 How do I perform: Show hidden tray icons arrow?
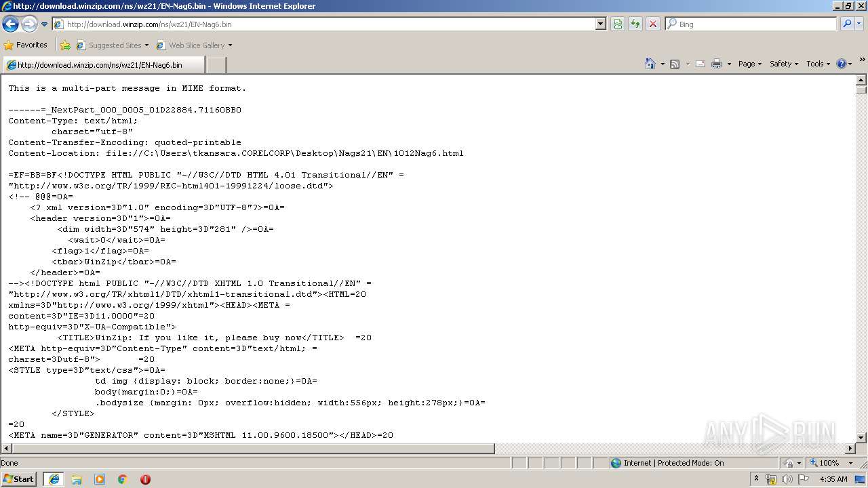click(x=756, y=479)
